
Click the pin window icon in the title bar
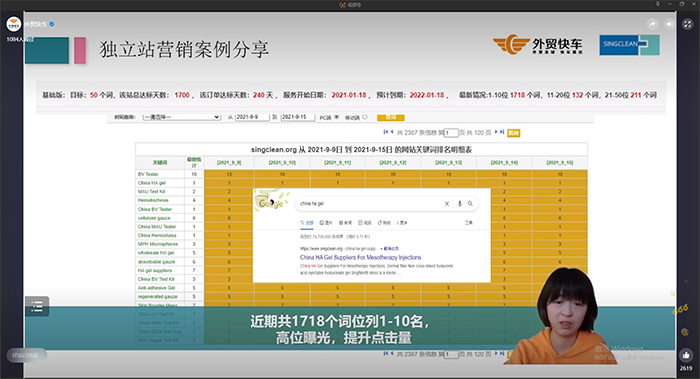[x=658, y=4]
